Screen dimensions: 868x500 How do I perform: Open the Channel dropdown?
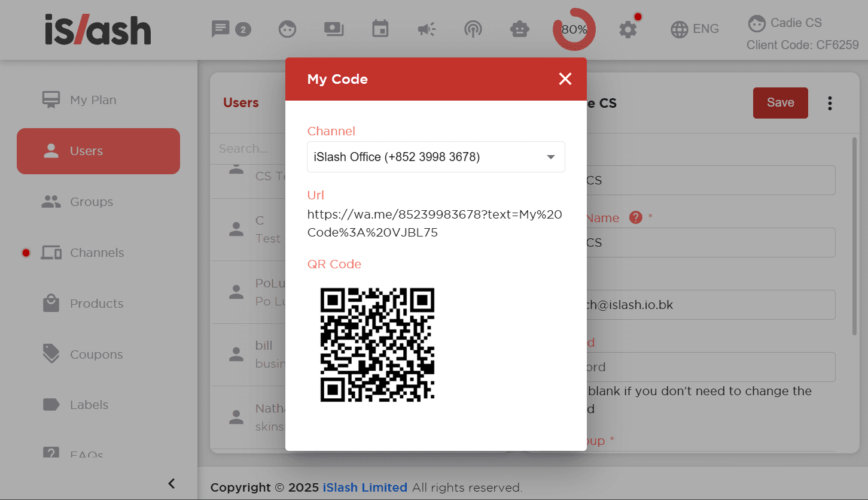pyautogui.click(x=436, y=157)
